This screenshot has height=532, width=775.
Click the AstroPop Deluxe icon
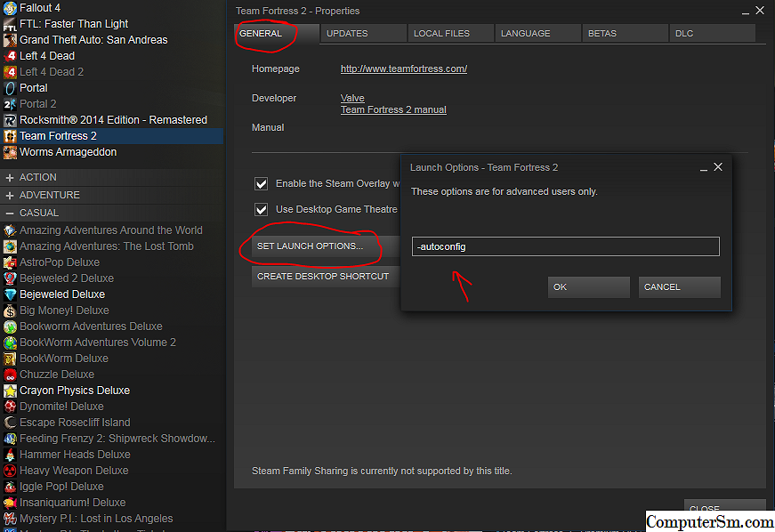[10, 262]
